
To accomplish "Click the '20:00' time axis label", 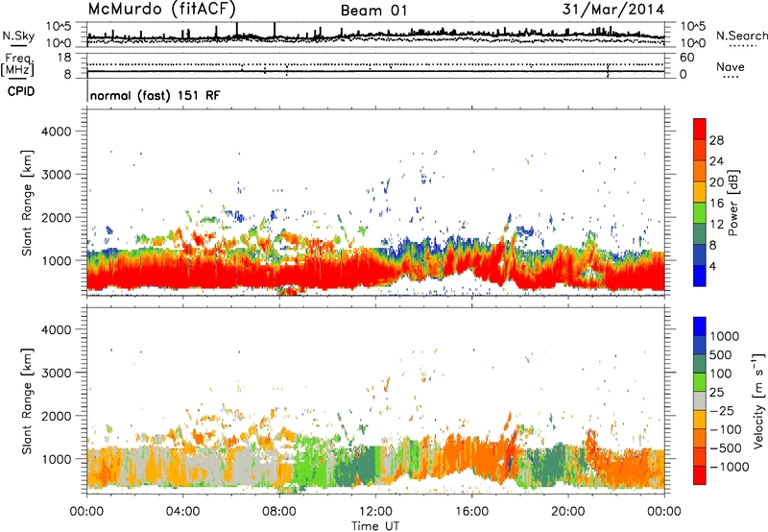I will point(567,512).
